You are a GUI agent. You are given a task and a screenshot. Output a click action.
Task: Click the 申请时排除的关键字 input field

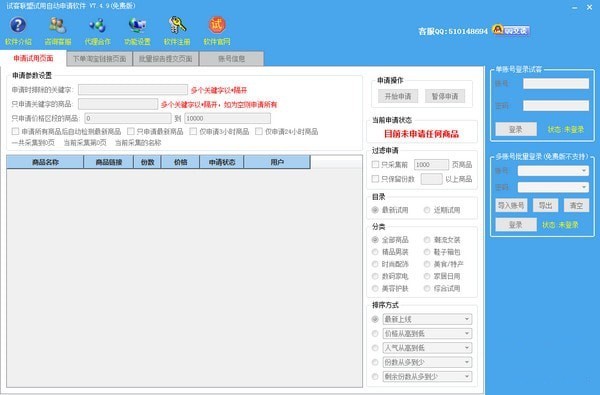pos(133,90)
